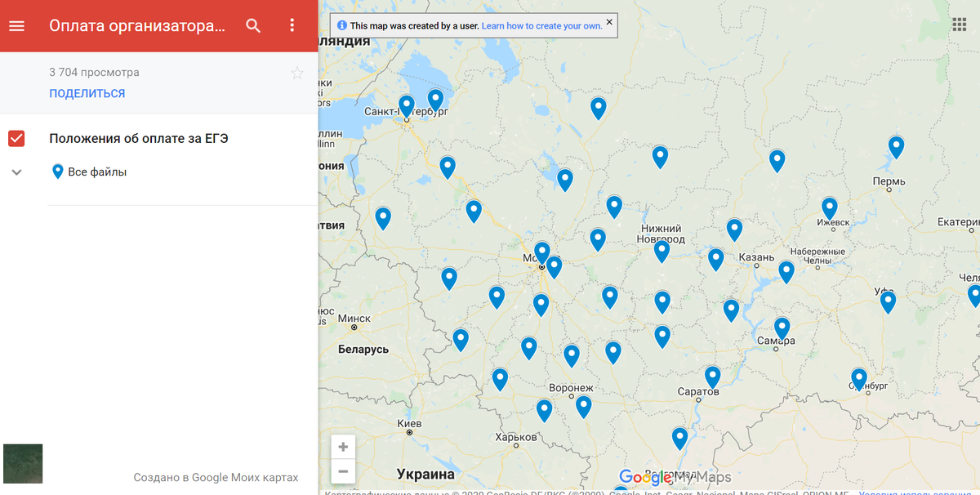The image size is (980, 495).
Task: Click the pin east of Воронеж label
Action: click(583, 407)
